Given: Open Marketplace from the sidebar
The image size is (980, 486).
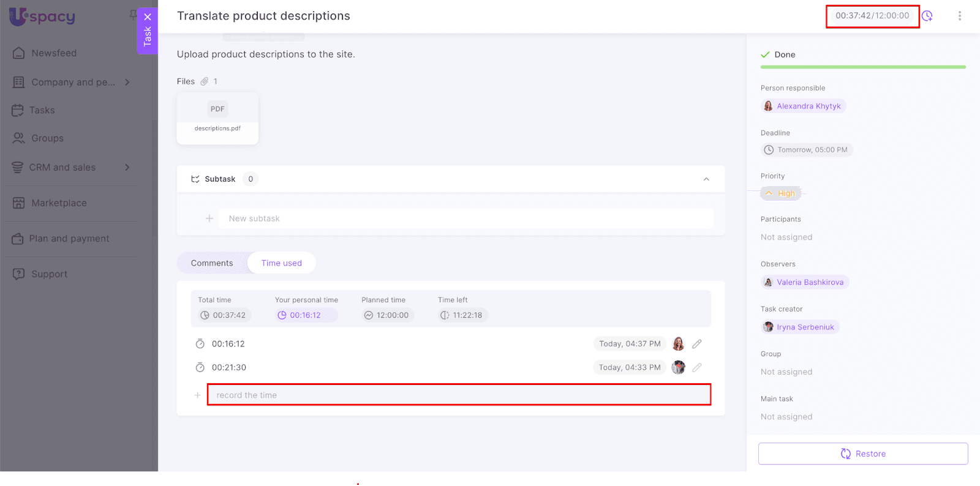Looking at the screenshot, I should pos(59,203).
